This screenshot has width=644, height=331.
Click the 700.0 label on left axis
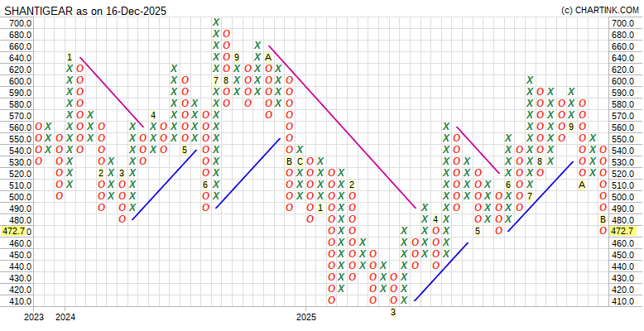pos(20,23)
